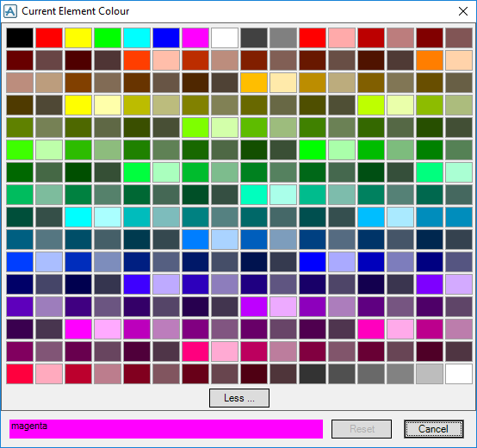
Task: Select the bright chartreuse swatch in fifth row
Action: (195, 128)
